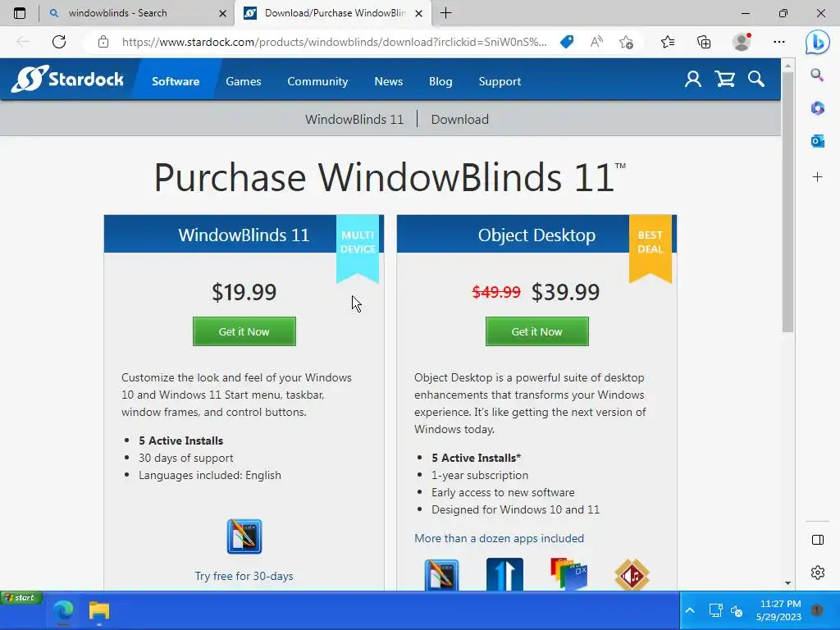
Task: Click the network display tray icon
Action: click(715, 610)
